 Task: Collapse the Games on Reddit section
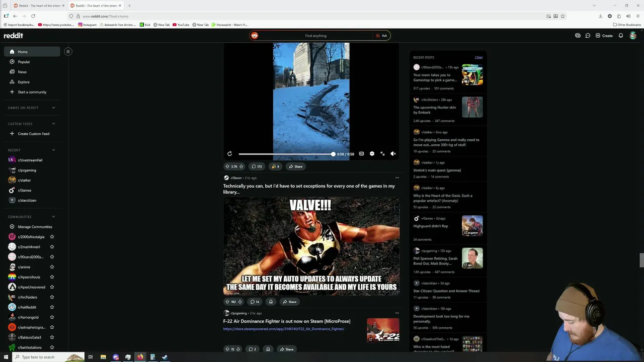[53, 108]
